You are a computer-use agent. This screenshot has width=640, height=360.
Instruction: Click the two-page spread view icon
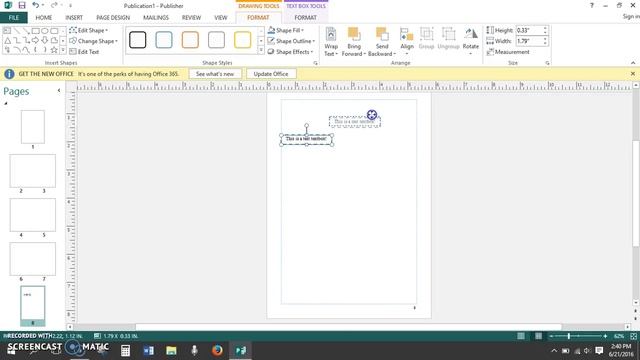[x=539, y=336]
